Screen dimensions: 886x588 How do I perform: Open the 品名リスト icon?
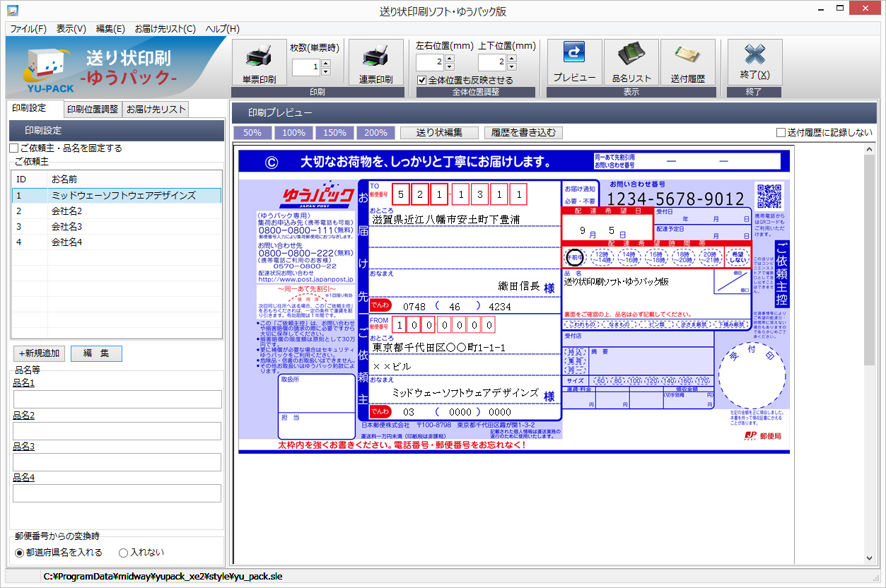click(631, 62)
